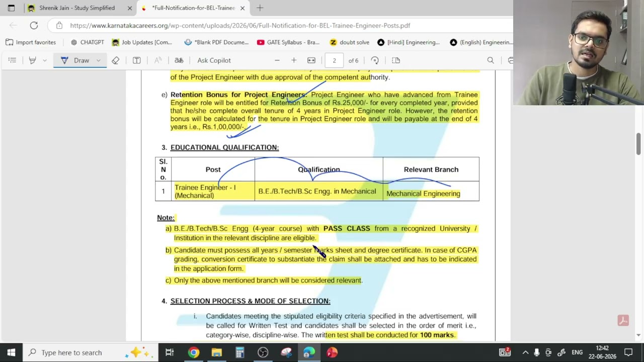Open the GATE Syllabus bookmark
Screen dimensions: 644x362
point(288,42)
